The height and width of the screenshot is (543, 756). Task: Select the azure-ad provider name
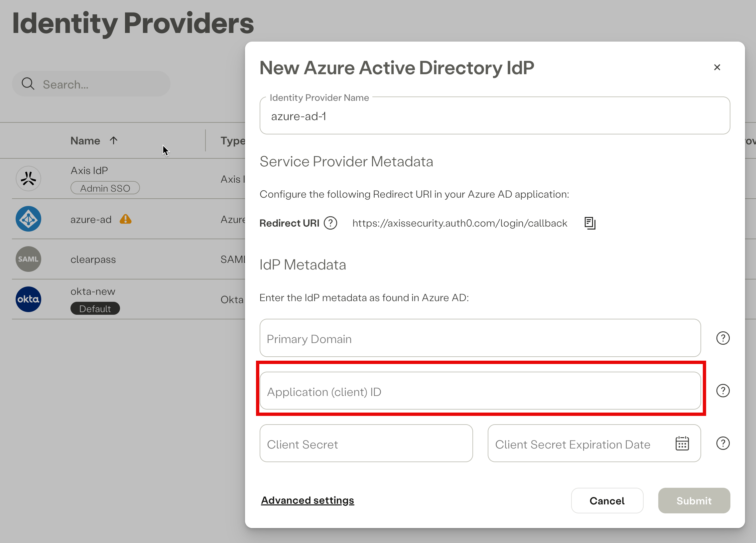click(x=91, y=220)
